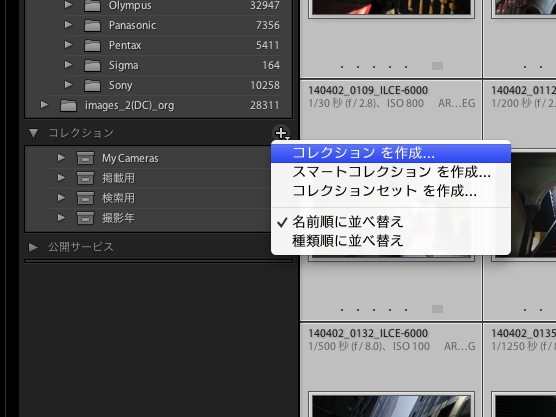Click filename 140402_0109_ILCE-6000
The height and width of the screenshot is (417, 556).
click(x=368, y=90)
